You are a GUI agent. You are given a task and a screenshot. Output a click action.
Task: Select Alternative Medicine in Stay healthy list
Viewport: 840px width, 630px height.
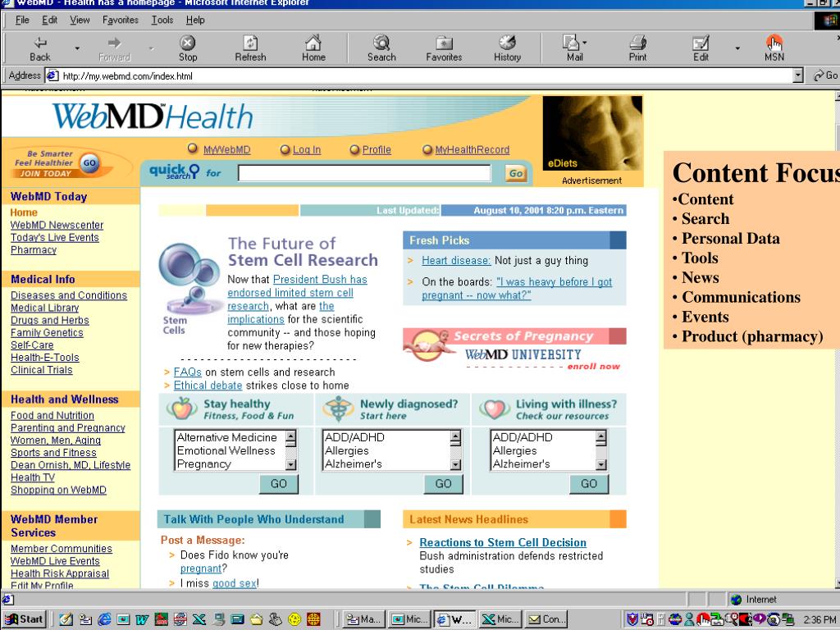[226, 437]
